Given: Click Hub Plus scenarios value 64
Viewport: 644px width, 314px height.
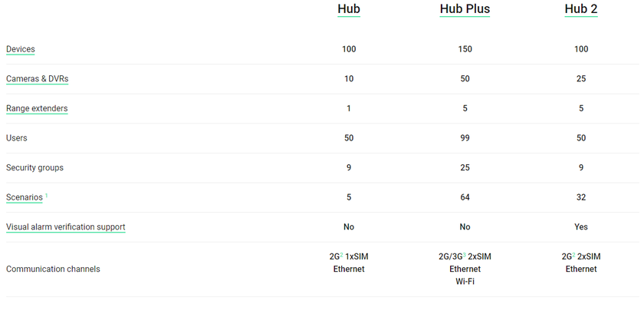Looking at the screenshot, I should pyautogui.click(x=465, y=197).
